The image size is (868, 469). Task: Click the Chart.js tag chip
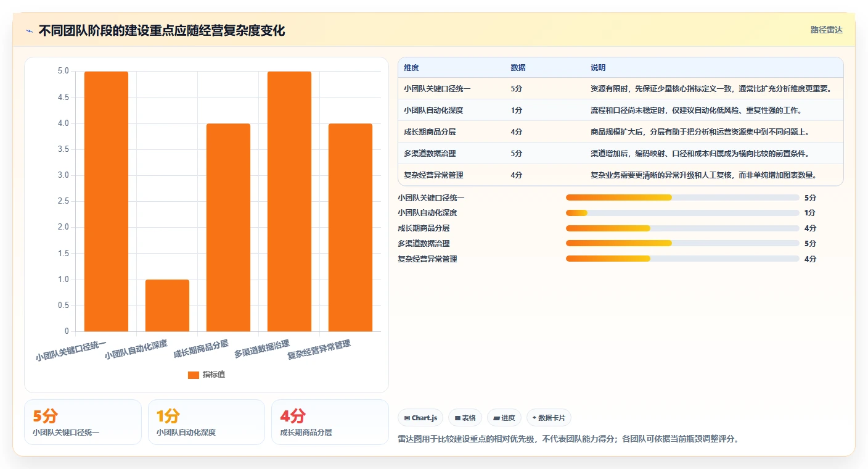(420, 418)
